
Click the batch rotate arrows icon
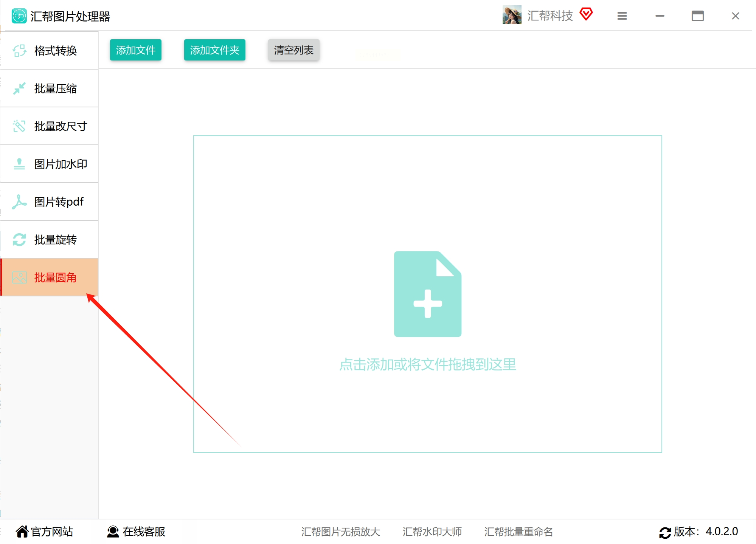point(19,240)
